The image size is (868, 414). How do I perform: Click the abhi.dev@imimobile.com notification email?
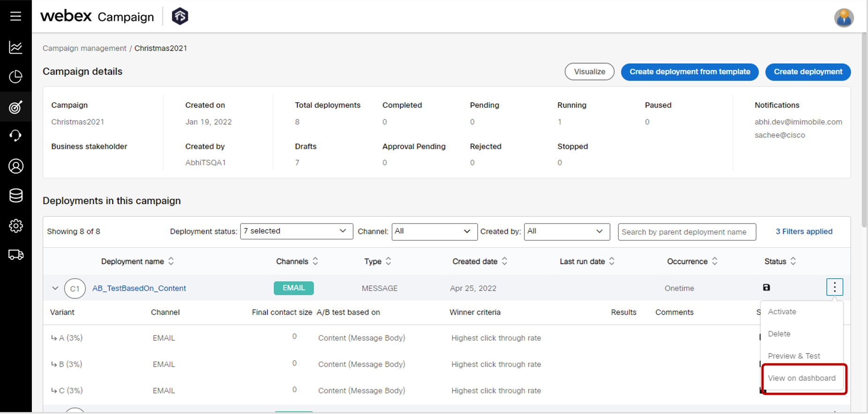click(x=798, y=122)
